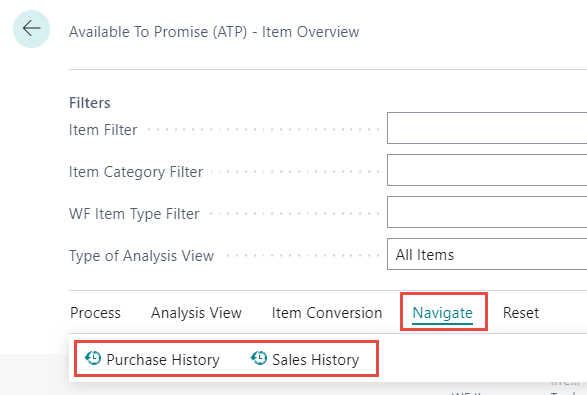The image size is (587, 395).
Task: Open the Purchase History action label
Action: (163, 360)
